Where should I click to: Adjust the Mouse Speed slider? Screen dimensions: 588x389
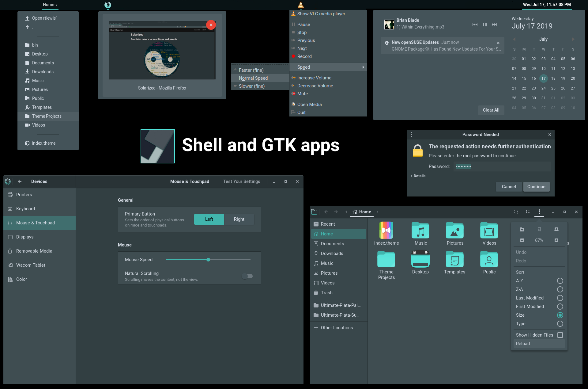208,260
